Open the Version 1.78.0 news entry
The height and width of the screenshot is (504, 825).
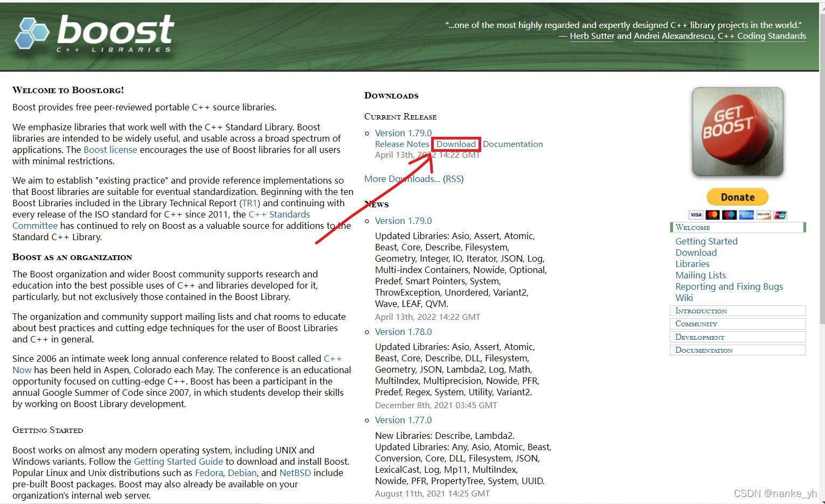pos(404,332)
